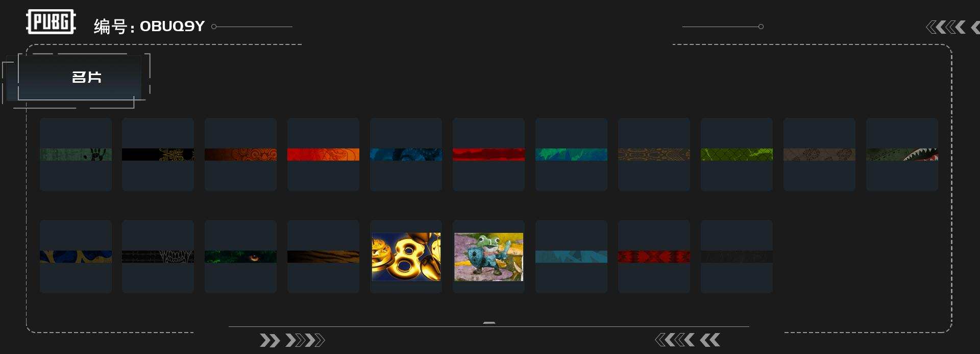980x354 pixels.
Task: Choose the red brushstroke nameplate
Action: tap(488, 154)
